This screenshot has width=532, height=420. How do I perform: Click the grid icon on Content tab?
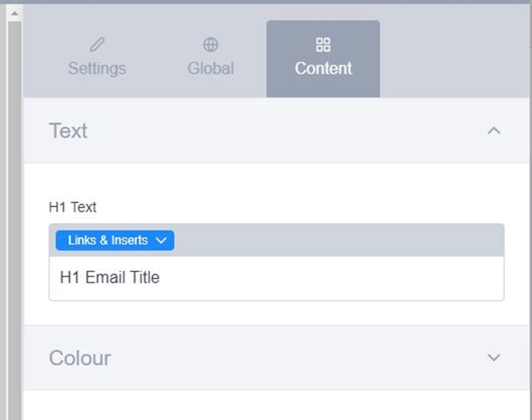[324, 45]
